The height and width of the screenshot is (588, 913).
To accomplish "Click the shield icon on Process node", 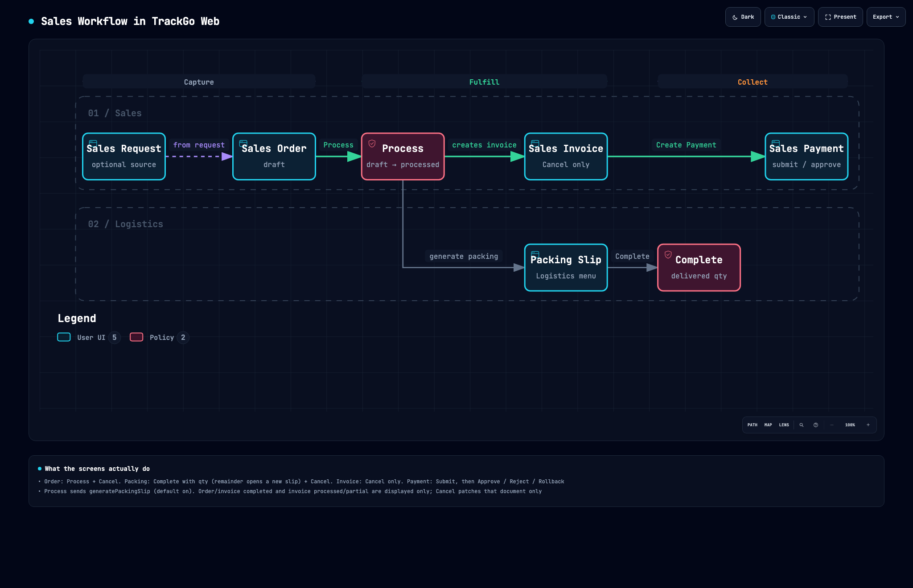I will tap(372, 143).
